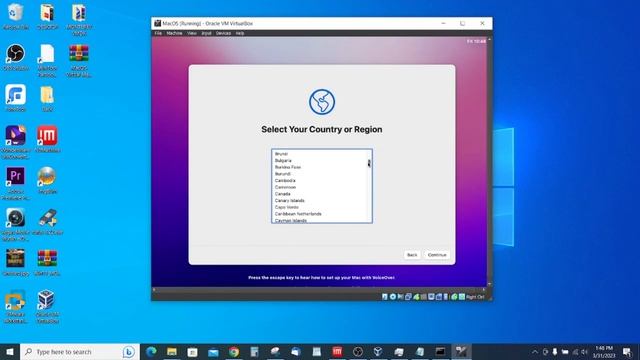Open the VMware desktop shortcut beside VirtualBox
This screenshot has width=640, height=360.
coord(16,306)
